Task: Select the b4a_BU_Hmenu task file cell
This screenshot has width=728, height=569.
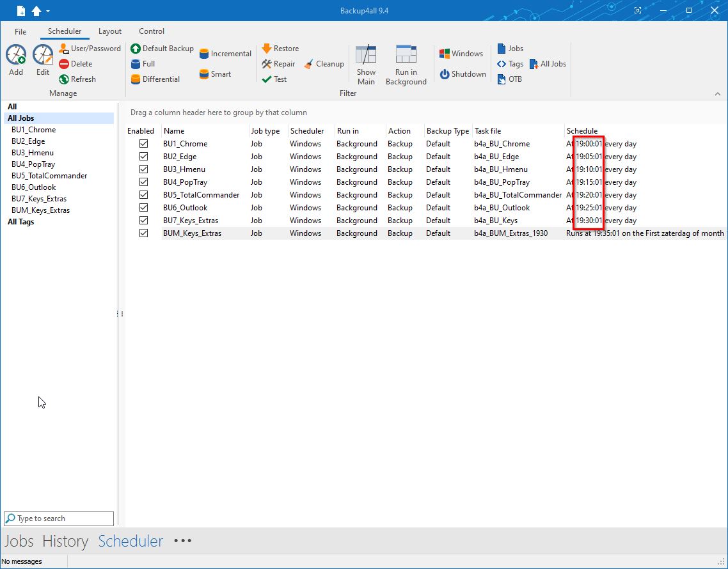Action: (500, 169)
